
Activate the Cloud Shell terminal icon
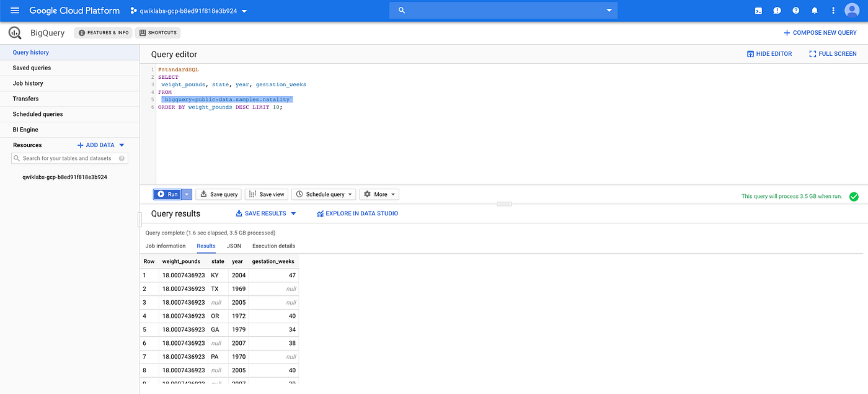(x=758, y=10)
